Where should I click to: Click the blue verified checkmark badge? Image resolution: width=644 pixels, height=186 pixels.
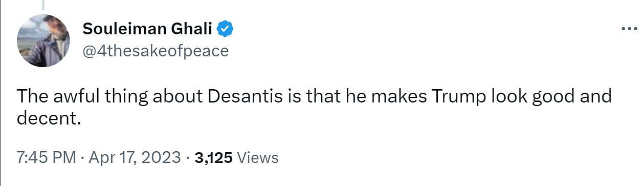[x=225, y=30]
